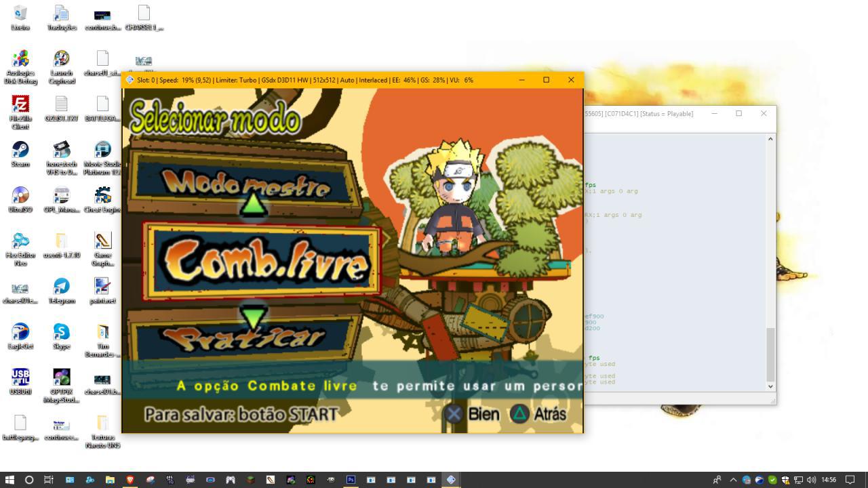868x488 pixels.
Task: Launch paint.net desktop shortcut
Action: 102,290
